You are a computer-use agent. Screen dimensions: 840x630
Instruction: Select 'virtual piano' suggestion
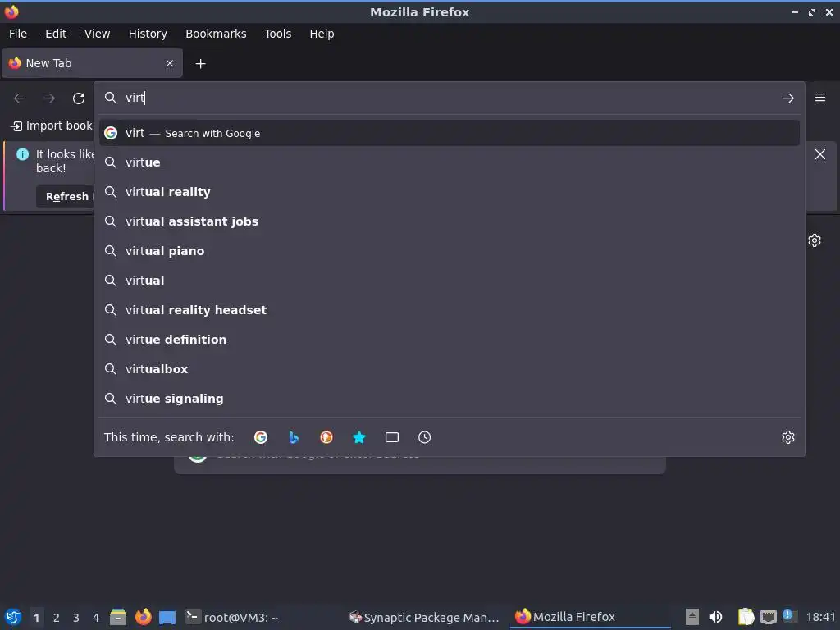[x=449, y=251]
